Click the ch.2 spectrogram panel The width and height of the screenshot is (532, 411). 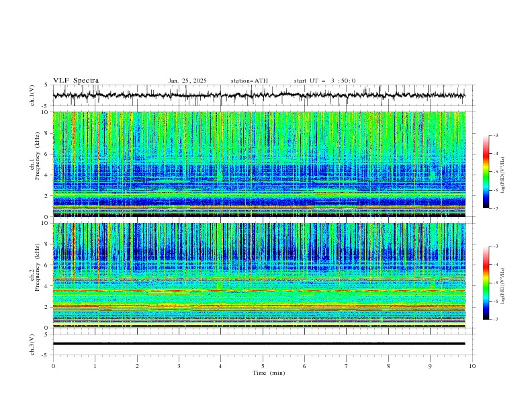pos(259,275)
